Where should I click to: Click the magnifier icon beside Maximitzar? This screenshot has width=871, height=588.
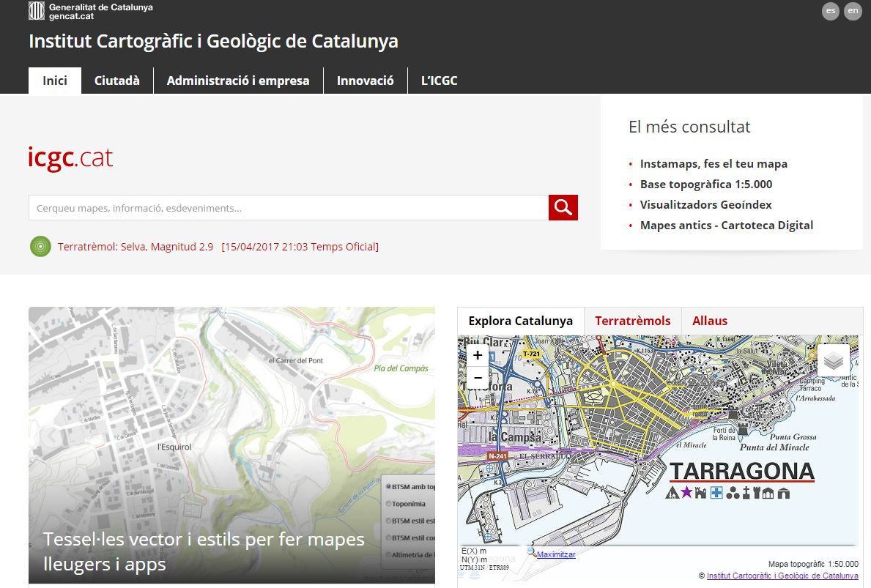pos(532,553)
